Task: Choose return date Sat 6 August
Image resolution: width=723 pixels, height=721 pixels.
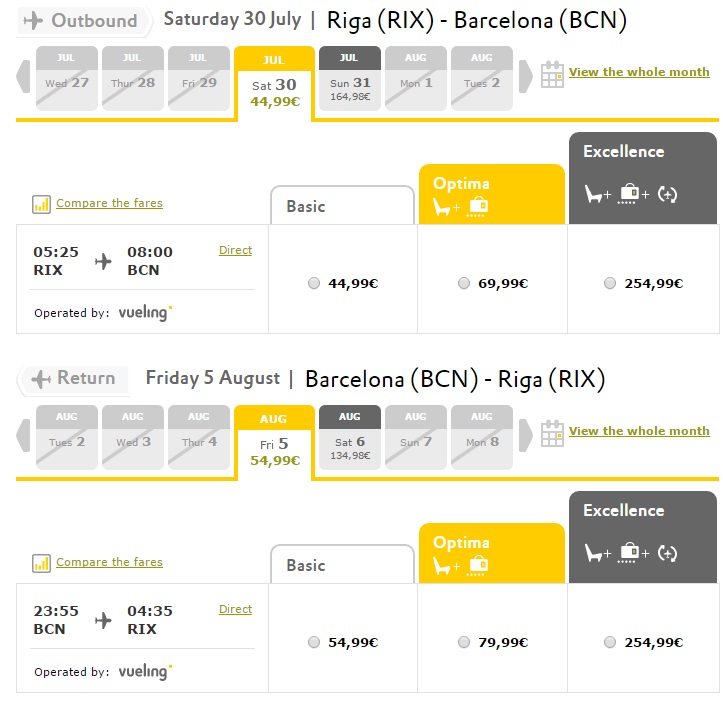Action: 350,437
